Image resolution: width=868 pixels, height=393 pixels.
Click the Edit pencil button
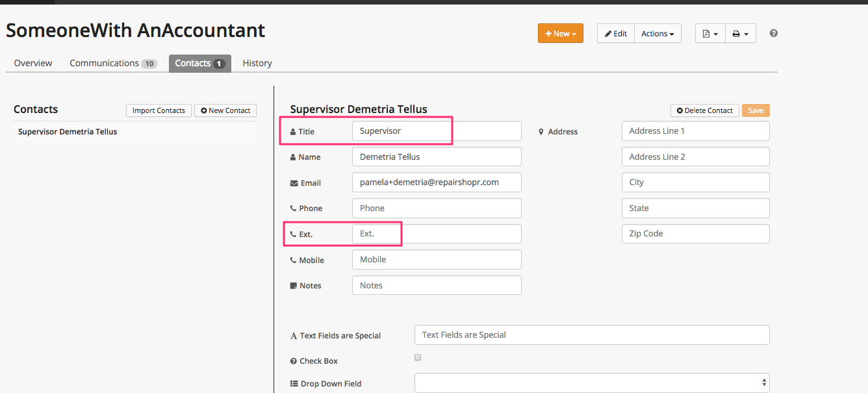(x=615, y=34)
